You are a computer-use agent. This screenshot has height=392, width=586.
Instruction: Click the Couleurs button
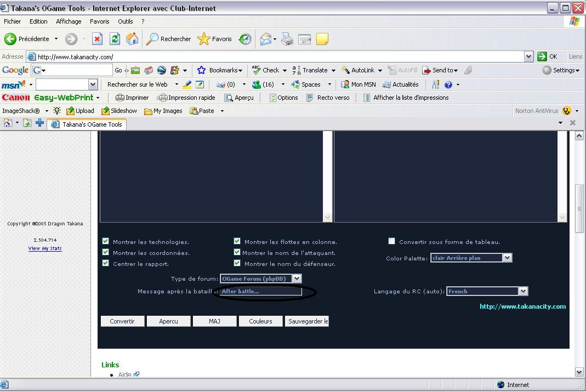tap(260, 321)
